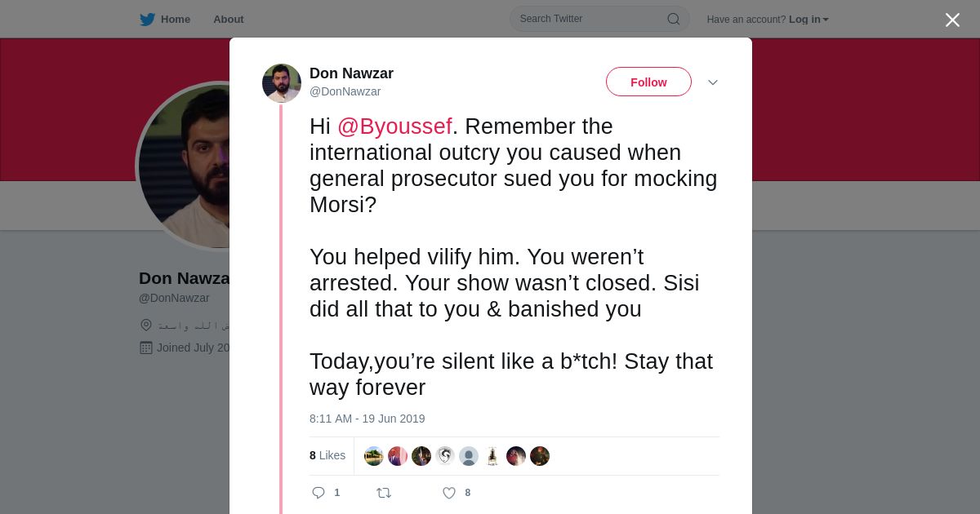Screen dimensions: 980x514
Task: Open Don Nawzar's small avatar in tweet
Action: tap(282, 83)
